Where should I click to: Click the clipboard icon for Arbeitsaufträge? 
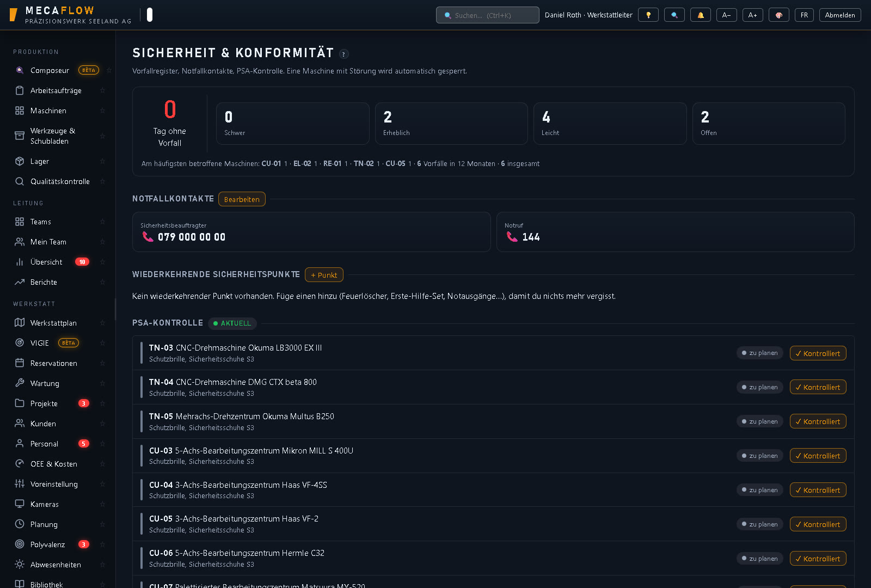(20, 90)
